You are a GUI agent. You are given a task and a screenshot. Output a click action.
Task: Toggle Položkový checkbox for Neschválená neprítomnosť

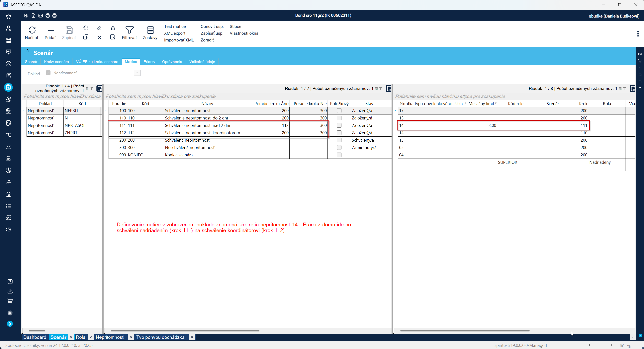tap(339, 147)
